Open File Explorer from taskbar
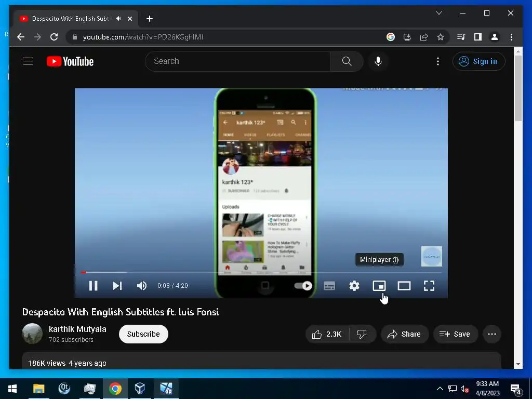The width and height of the screenshot is (532, 399). point(38,389)
